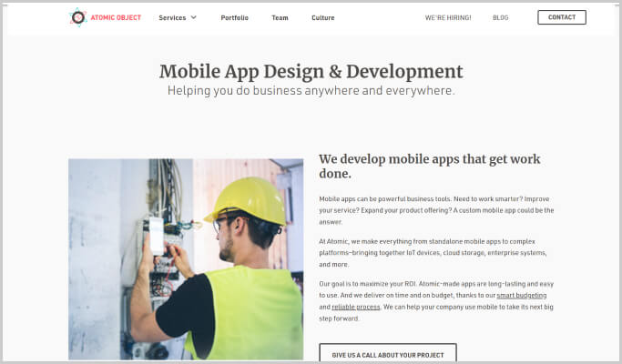Visit the BLOG link in header

click(x=500, y=17)
